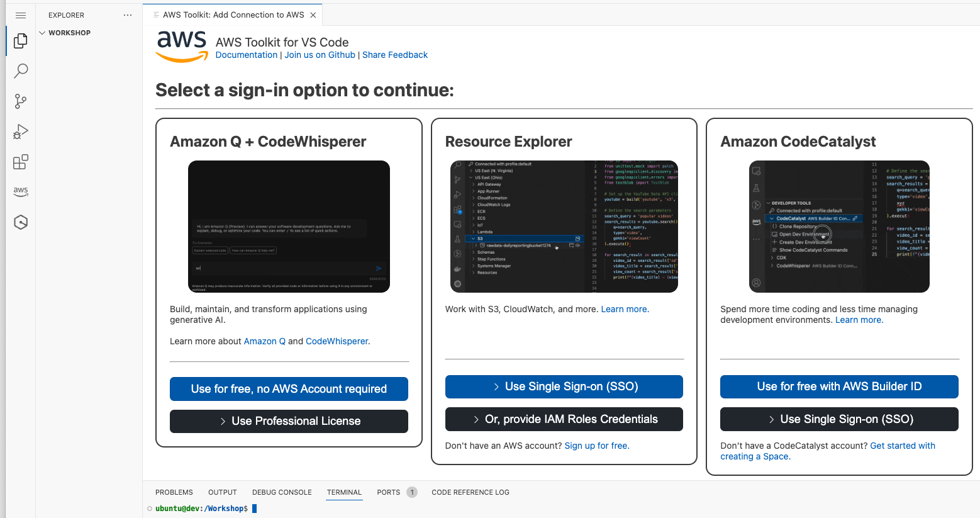Image resolution: width=980 pixels, height=518 pixels.
Task: Open the Sign up for free link
Action: click(x=596, y=446)
